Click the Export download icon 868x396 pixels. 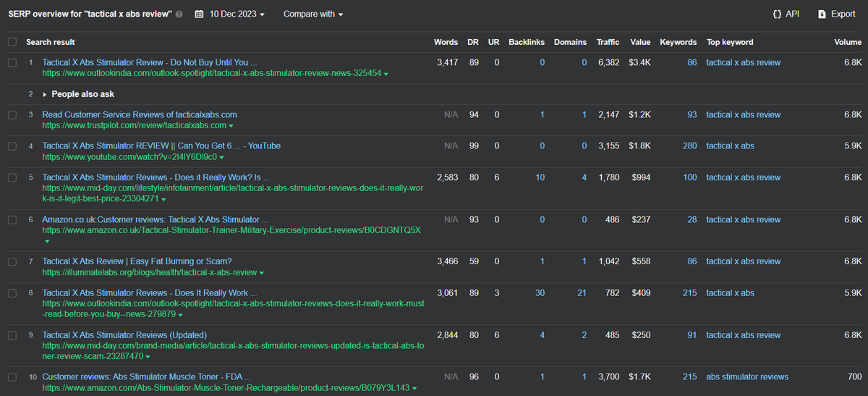click(822, 14)
